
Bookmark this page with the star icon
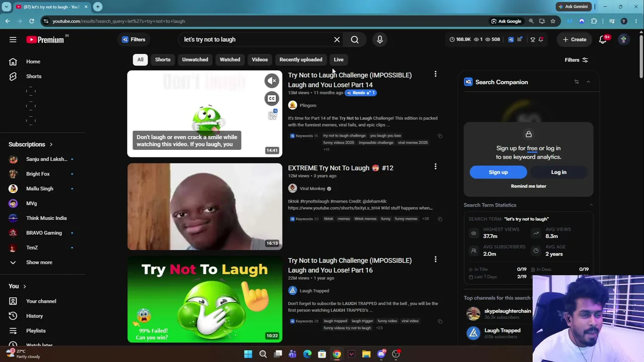click(553, 21)
